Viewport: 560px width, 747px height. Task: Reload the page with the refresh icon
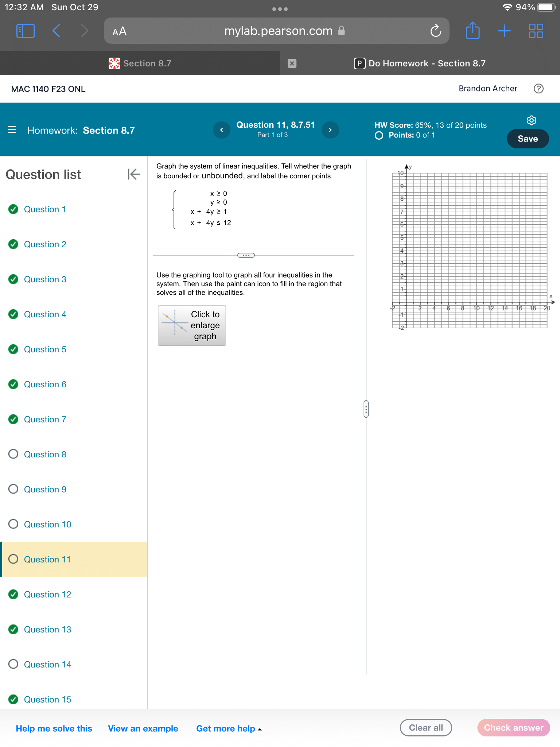435,31
